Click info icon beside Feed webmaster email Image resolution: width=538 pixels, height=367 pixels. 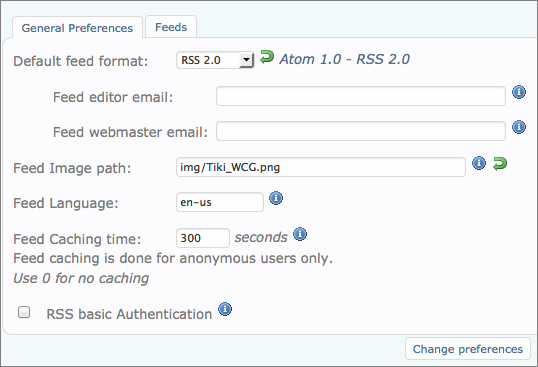[519, 127]
